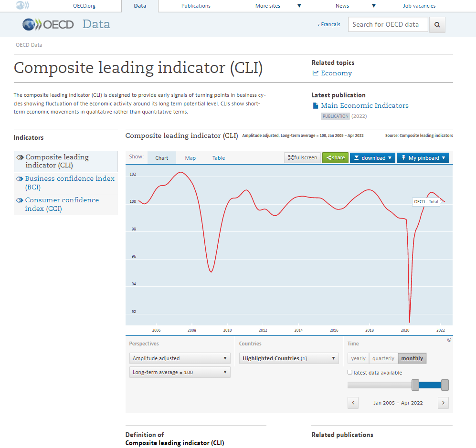Screen dimensions: 476x448
Task: Click the Economy line-chart icon under Related topics
Action: [316, 73]
